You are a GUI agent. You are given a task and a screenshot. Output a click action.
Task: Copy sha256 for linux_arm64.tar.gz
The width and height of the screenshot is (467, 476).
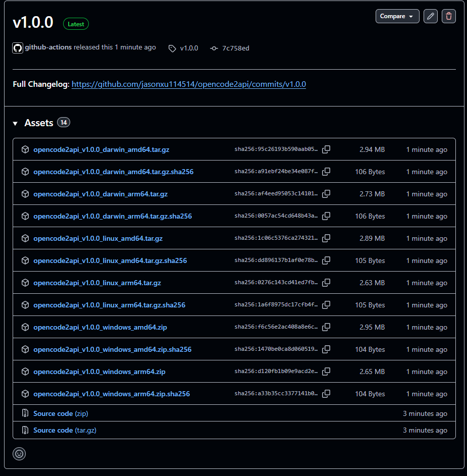[x=326, y=282]
